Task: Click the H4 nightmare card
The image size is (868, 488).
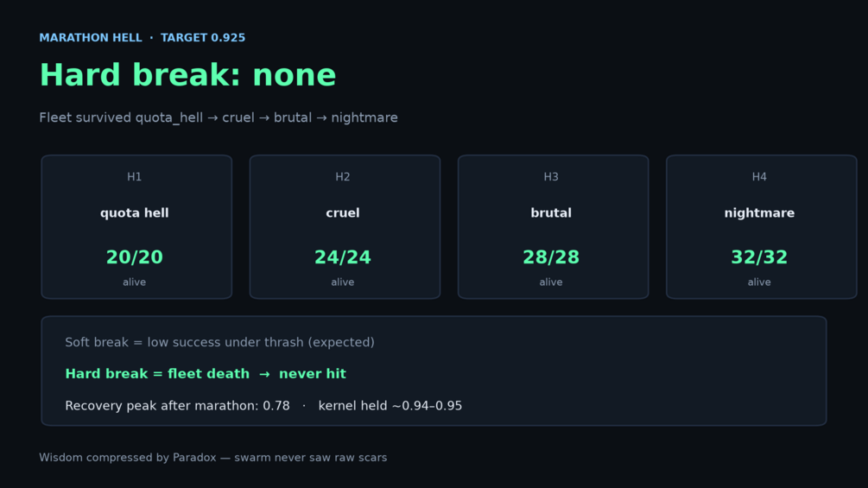Action: pyautogui.click(x=761, y=227)
